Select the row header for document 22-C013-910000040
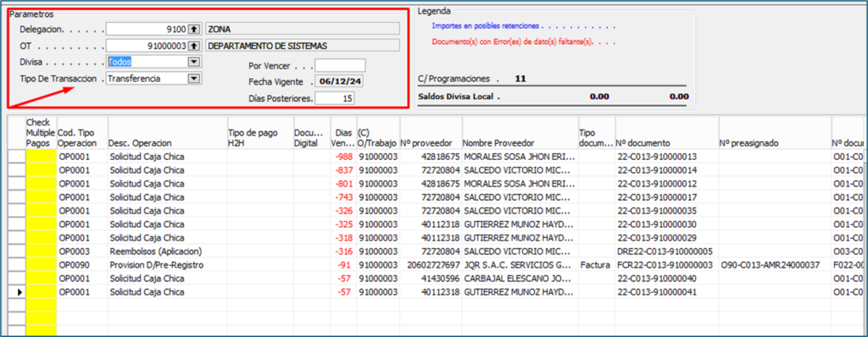Screen dimensions: 868x337 click(x=17, y=279)
